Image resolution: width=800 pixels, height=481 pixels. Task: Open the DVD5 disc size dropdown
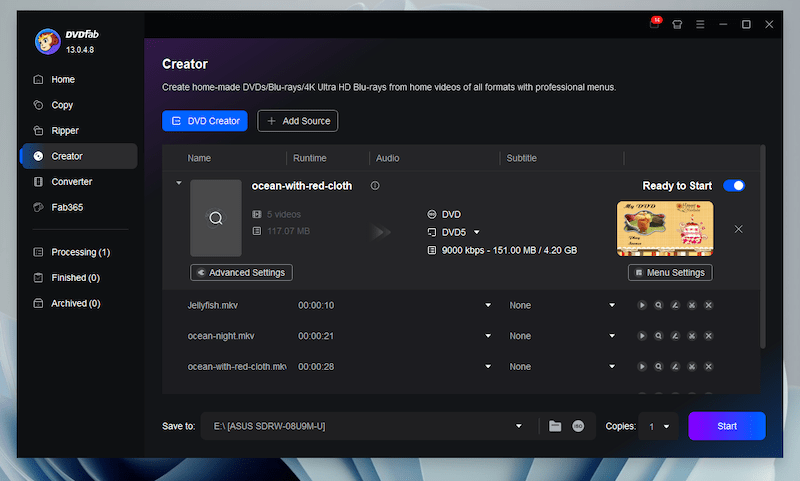coord(477,232)
